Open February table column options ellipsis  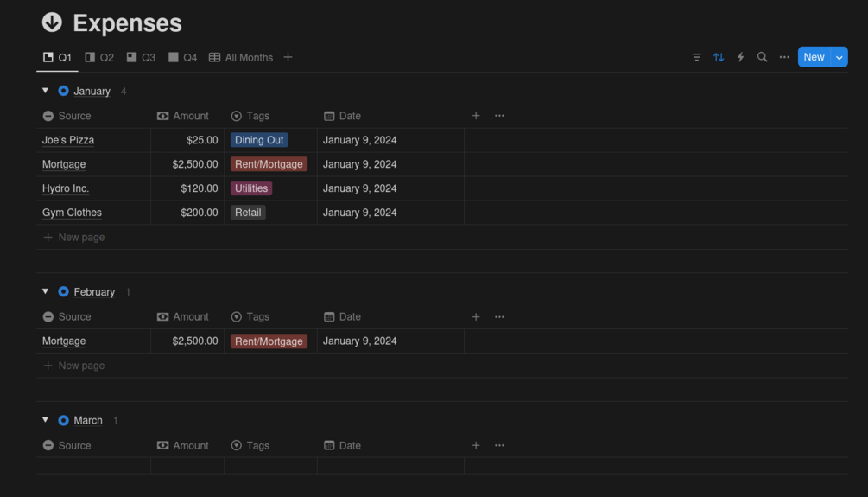click(499, 317)
